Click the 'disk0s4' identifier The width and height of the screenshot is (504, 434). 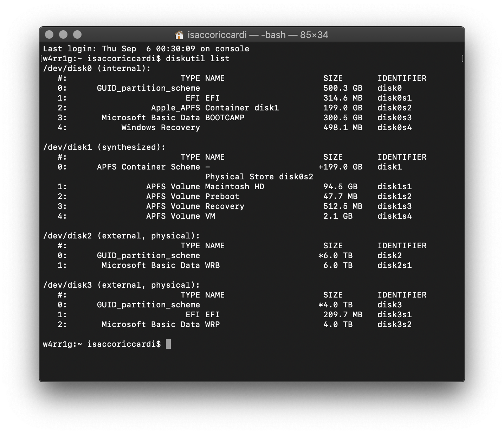395,127
